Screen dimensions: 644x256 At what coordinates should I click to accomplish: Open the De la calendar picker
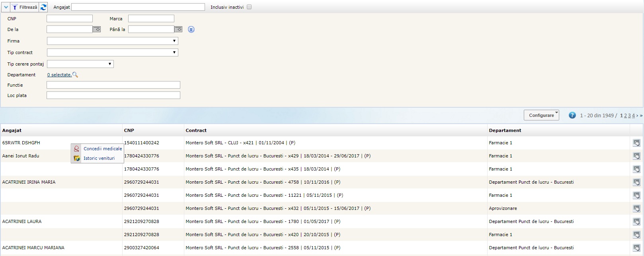coord(97,29)
